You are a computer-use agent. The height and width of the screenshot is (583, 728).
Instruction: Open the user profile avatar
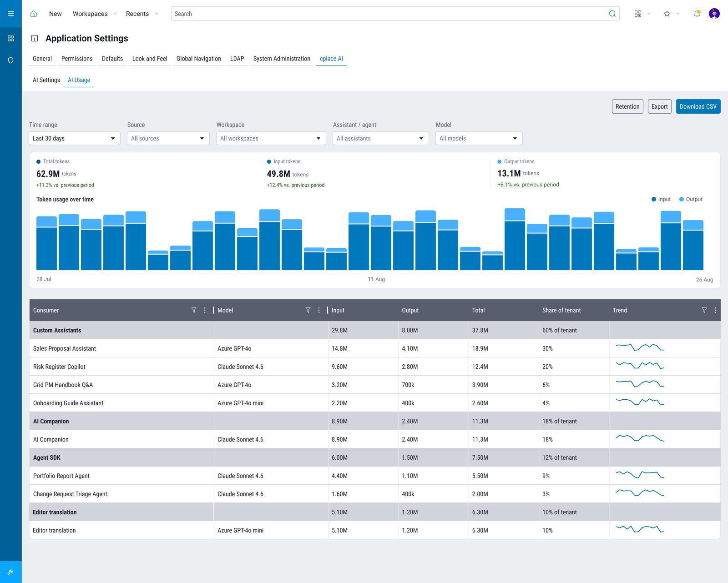pyautogui.click(x=714, y=14)
